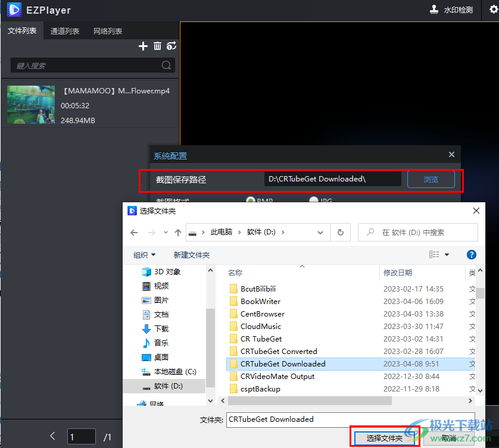Select the CR TubeGet folder
The height and width of the screenshot is (448, 499).
click(x=261, y=339)
